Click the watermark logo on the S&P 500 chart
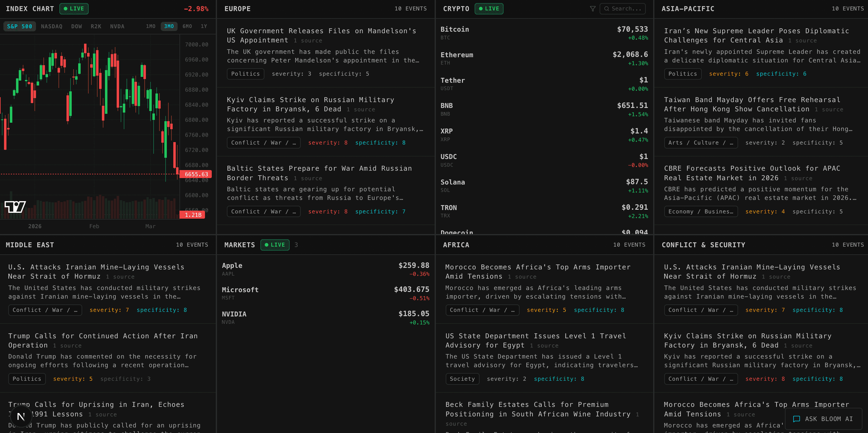 (15, 206)
